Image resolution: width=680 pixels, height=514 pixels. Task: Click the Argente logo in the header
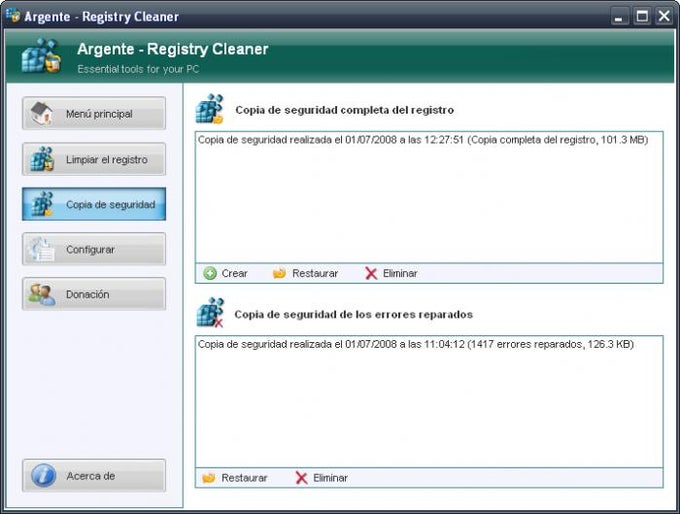(x=40, y=56)
